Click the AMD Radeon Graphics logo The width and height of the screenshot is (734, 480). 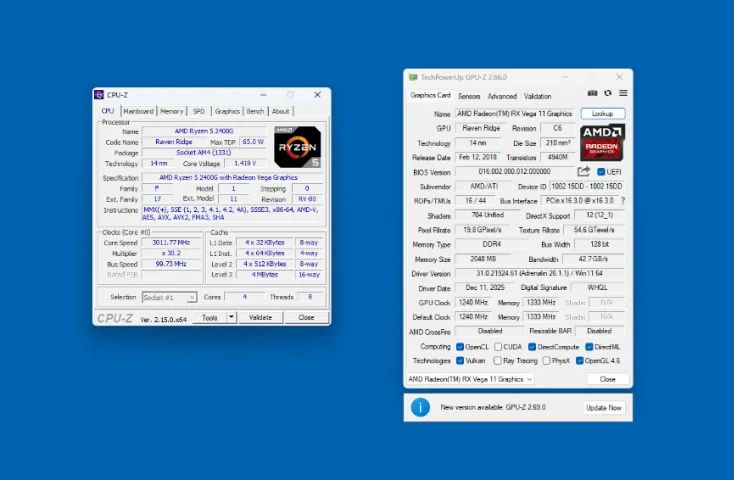[x=602, y=143]
